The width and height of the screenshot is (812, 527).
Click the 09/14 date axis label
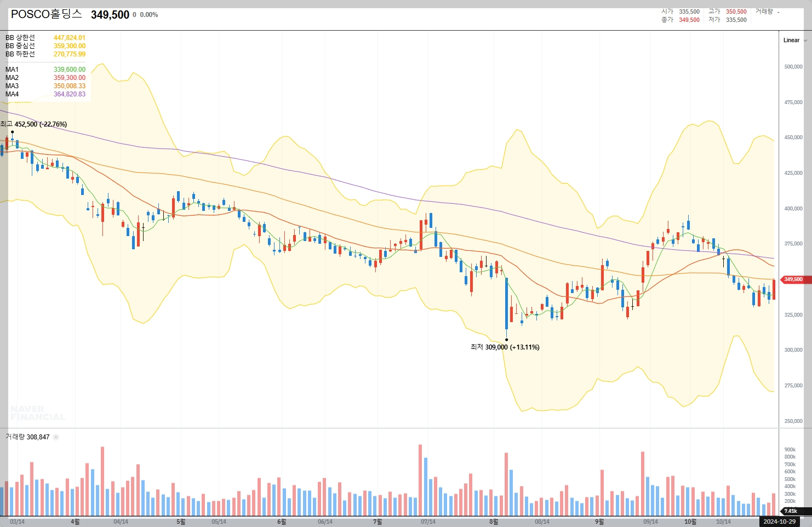click(650, 522)
